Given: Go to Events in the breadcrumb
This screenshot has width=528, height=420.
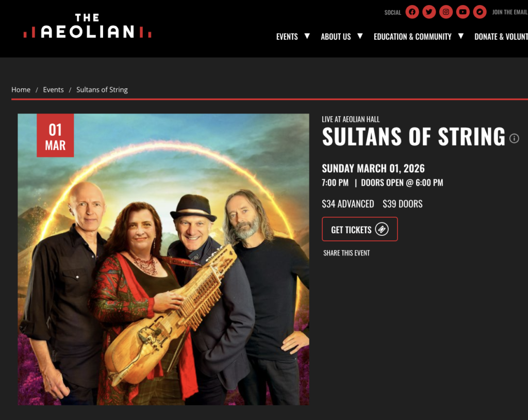Looking at the screenshot, I should [53, 90].
